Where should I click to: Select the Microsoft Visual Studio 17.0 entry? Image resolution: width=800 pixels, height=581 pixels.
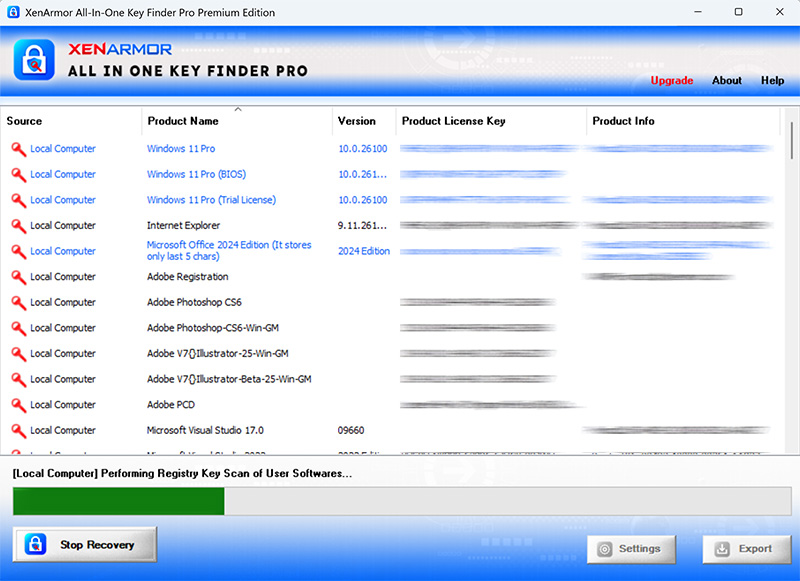[x=205, y=430]
